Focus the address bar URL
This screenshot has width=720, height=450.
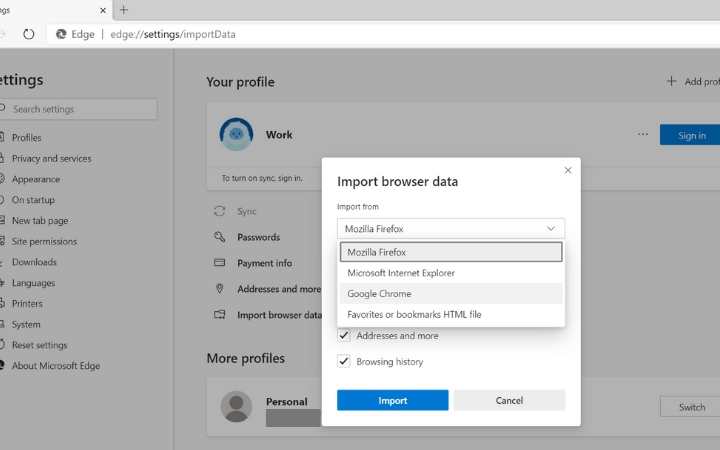(173, 34)
